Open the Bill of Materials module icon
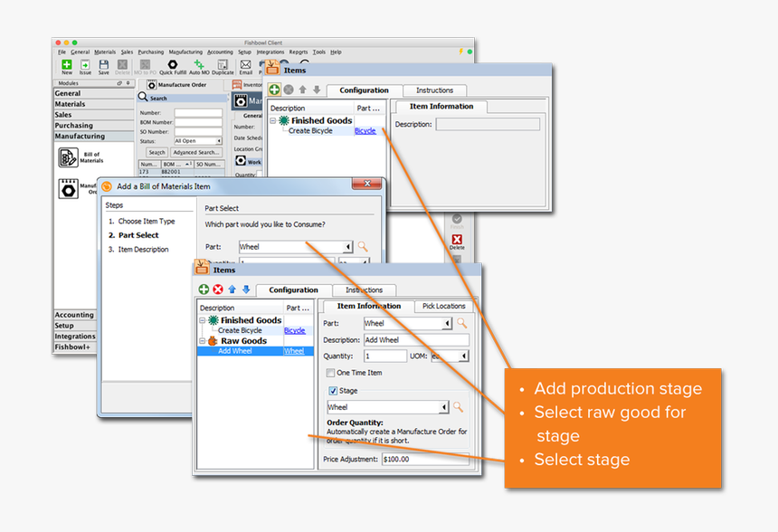The image size is (778, 532). pyautogui.click(x=68, y=157)
